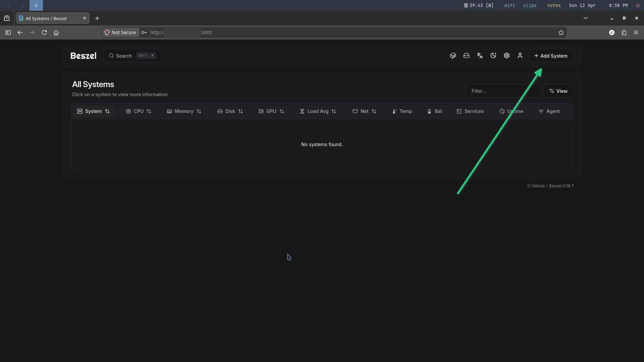Viewport: 644px width, 362px height.
Task: Open the language selector icon
Action: 480,56
